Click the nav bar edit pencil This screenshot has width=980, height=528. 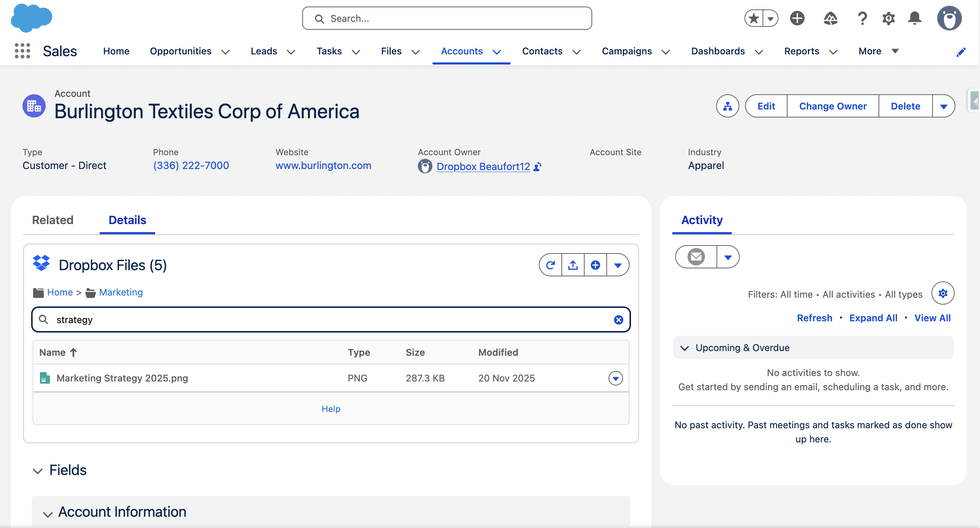pyautogui.click(x=960, y=52)
